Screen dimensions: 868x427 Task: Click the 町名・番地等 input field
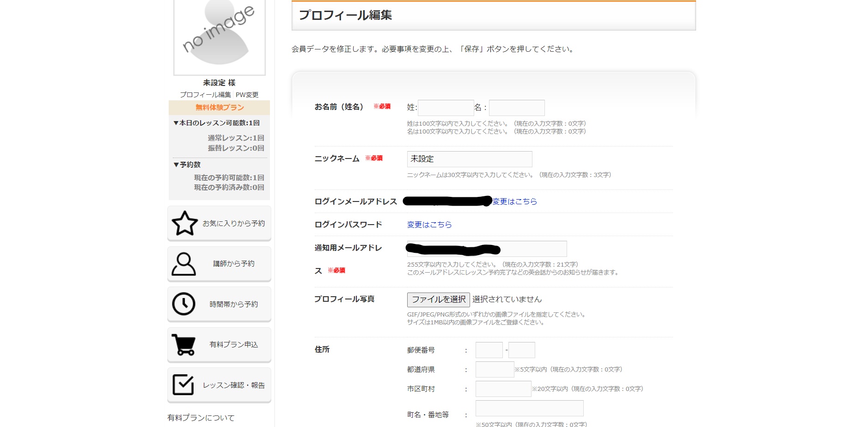click(529, 409)
